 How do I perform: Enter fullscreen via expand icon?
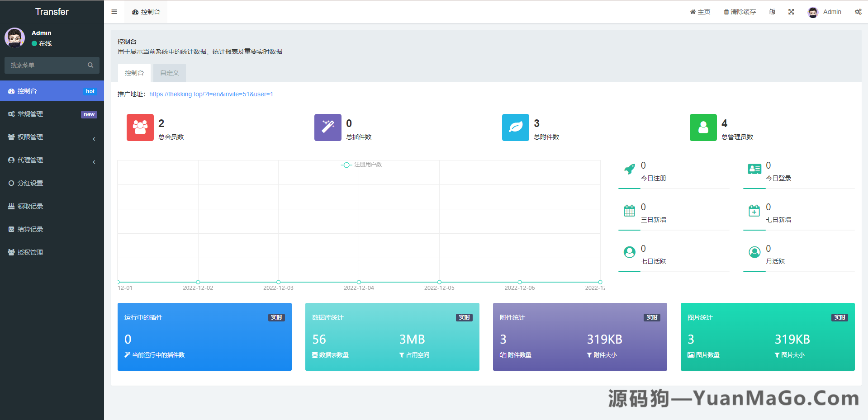pos(791,12)
